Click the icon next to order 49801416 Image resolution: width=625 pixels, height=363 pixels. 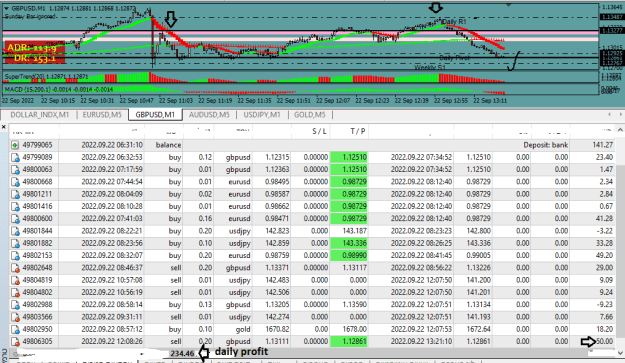pyautogui.click(x=15, y=206)
